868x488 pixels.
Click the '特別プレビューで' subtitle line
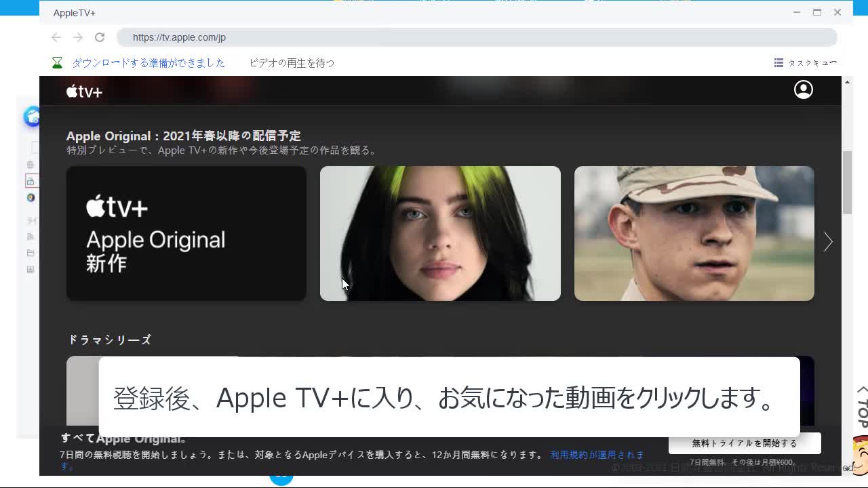coord(222,150)
